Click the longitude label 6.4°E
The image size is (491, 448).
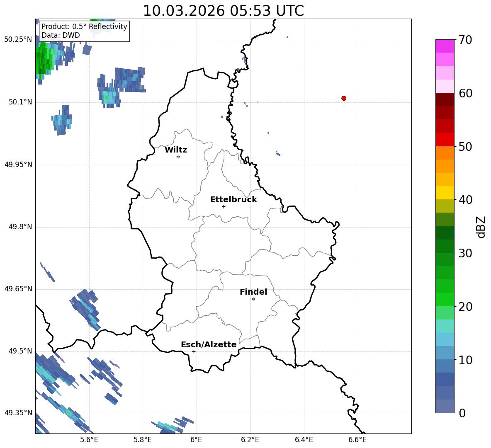(x=304, y=440)
